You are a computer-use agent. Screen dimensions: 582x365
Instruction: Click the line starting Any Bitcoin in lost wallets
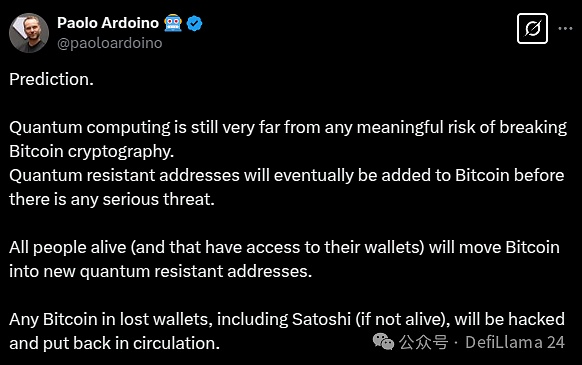[287, 319]
